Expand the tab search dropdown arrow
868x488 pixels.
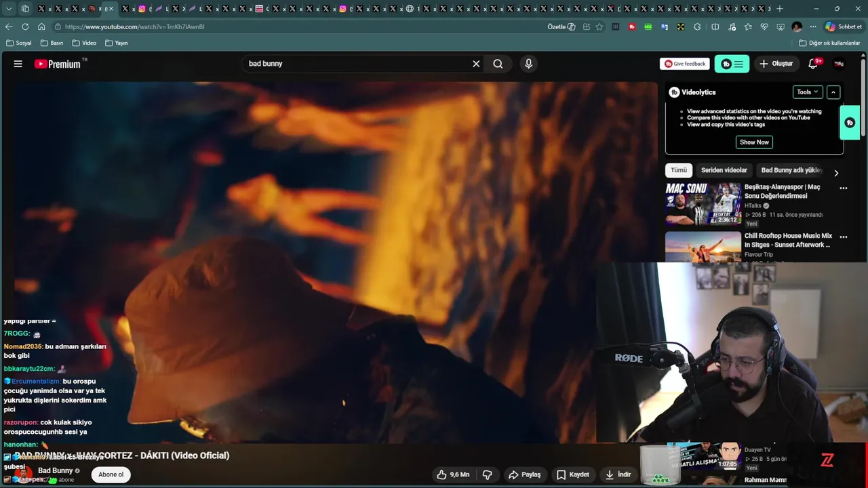(x=9, y=9)
